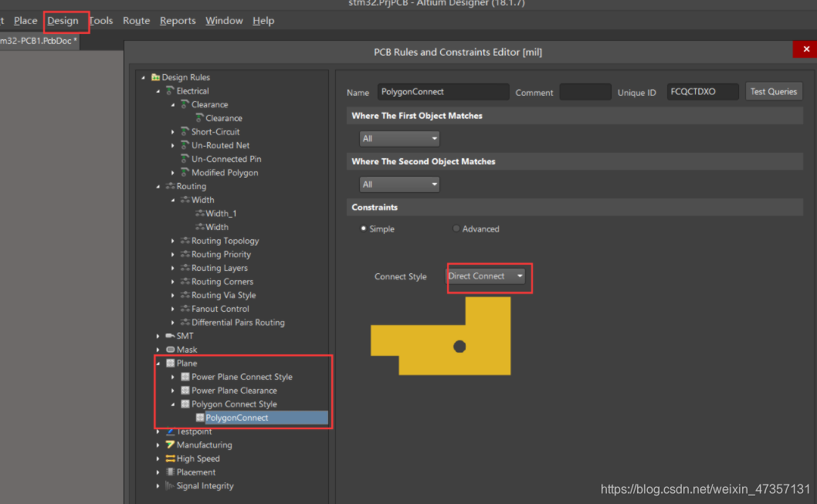Open the Window menu
The height and width of the screenshot is (504, 817).
[x=224, y=21]
